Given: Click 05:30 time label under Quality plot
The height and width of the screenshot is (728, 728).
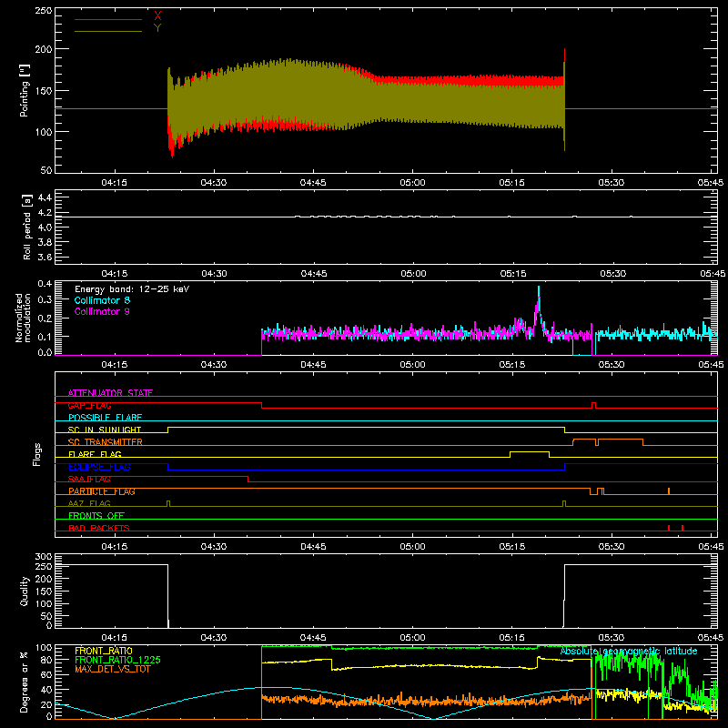Looking at the screenshot, I should pos(612,638).
